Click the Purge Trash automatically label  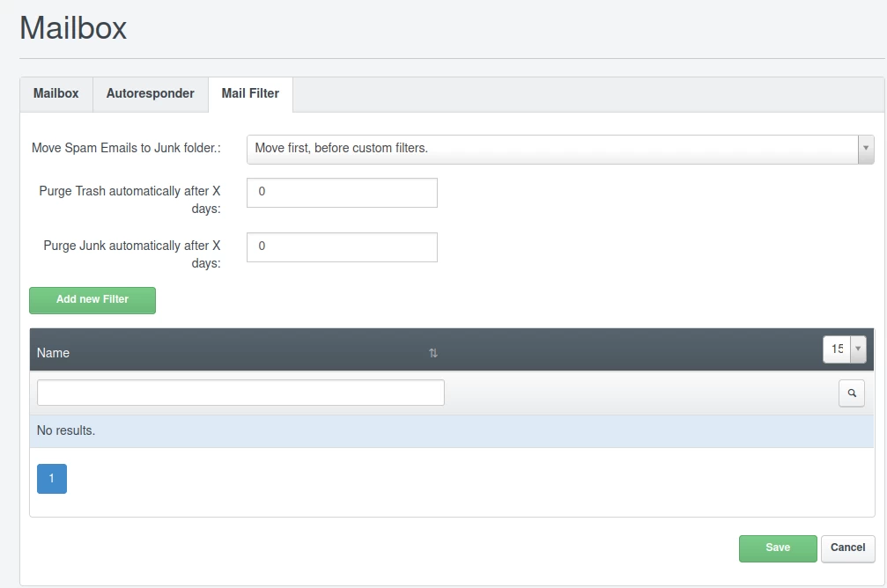[129, 200]
